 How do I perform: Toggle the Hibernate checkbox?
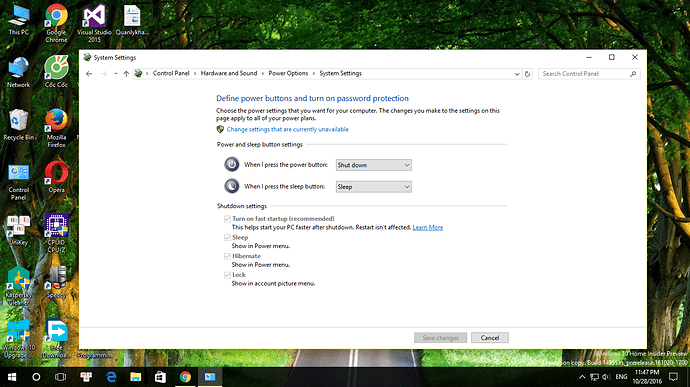(x=228, y=256)
